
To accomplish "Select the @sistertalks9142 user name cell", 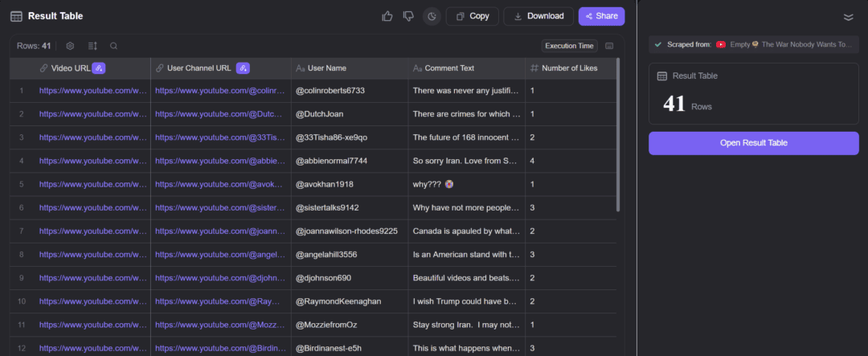I will (350, 207).
